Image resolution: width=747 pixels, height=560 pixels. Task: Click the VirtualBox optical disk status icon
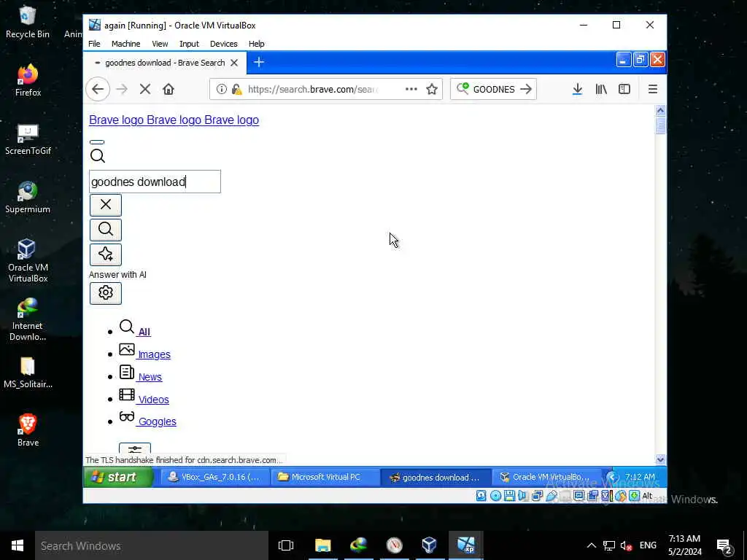pyautogui.click(x=495, y=496)
